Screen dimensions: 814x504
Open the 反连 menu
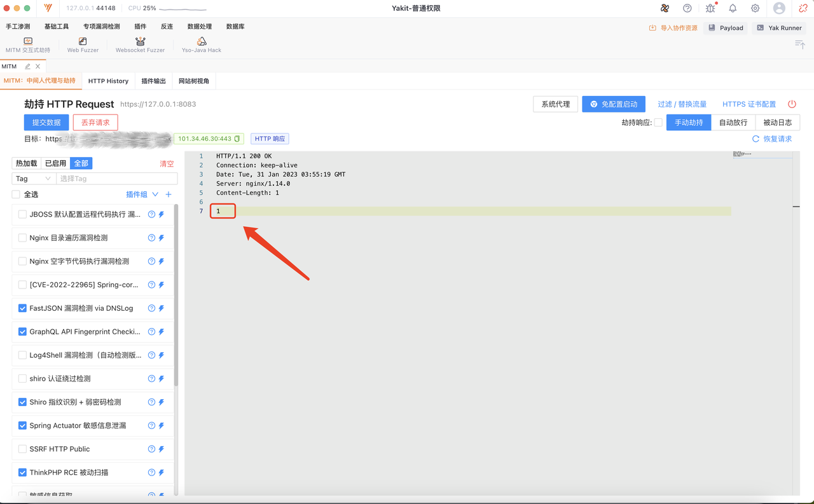pos(167,27)
